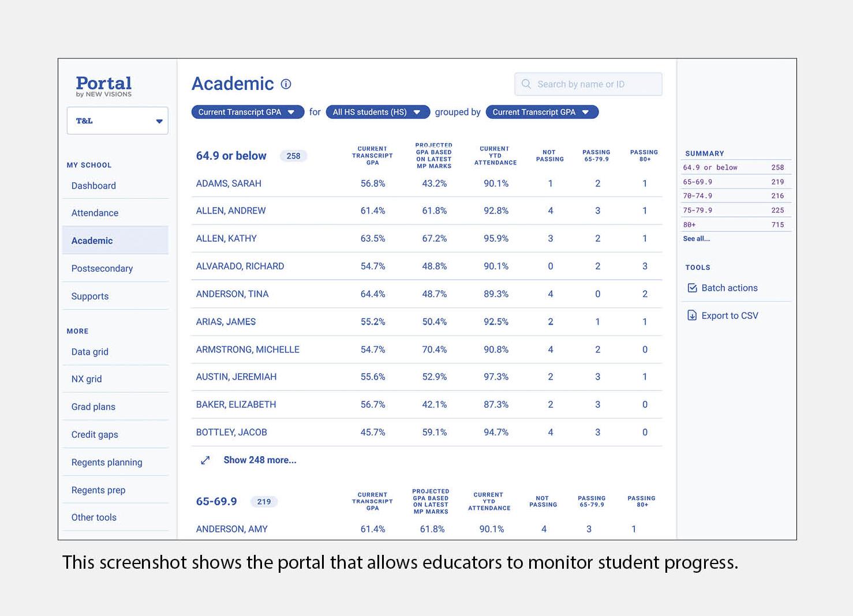Click the magnifier icon in the search box
Screen dimensions: 853x616
(x=526, y=84)
